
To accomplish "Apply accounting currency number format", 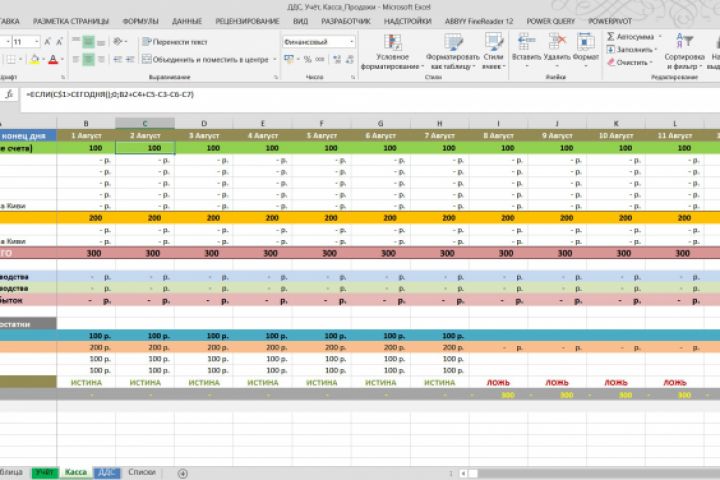I will point(289,59).
